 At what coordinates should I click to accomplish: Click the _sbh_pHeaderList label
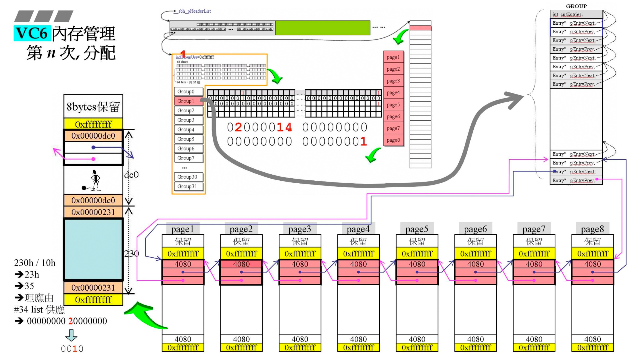point(194,11)
